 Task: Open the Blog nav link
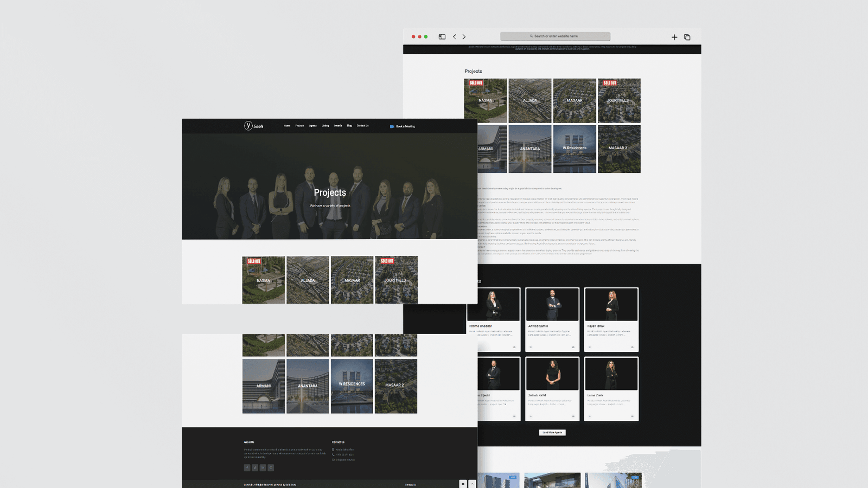tap(349, 126)
